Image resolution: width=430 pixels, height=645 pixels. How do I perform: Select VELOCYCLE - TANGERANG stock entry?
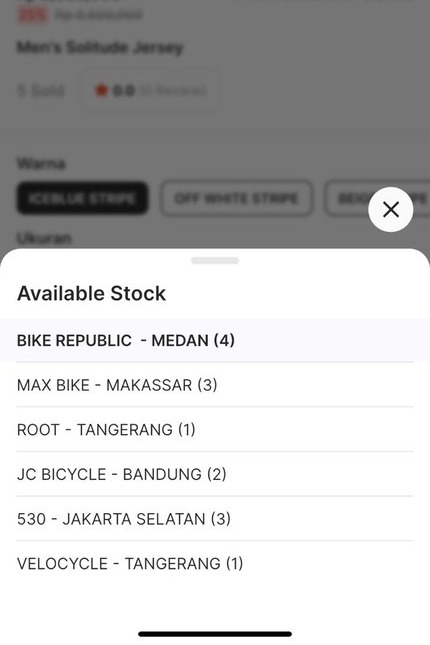[215, 563]
